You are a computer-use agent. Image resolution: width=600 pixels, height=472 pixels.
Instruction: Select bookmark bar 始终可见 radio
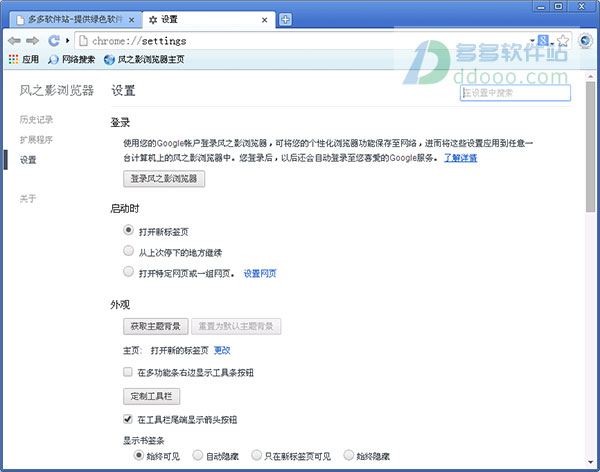click(139, 455)
